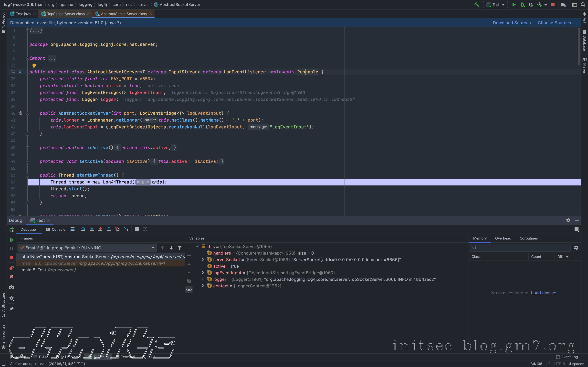The width and height of the screenshot is (588, 367).
Task: Expand the serverSocket variable node
Action: tap(203, 260)
